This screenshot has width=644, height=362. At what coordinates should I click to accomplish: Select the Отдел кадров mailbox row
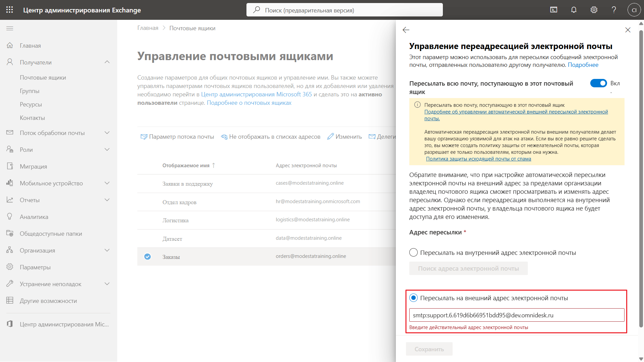(266, 202)
